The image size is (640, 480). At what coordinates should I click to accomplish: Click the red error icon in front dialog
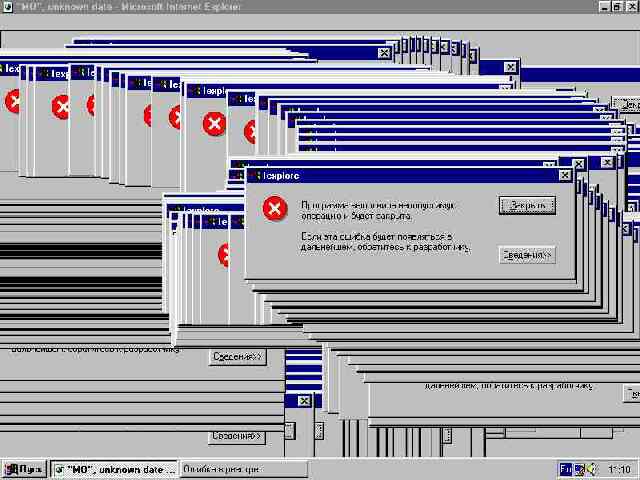(x=275, y=208)
